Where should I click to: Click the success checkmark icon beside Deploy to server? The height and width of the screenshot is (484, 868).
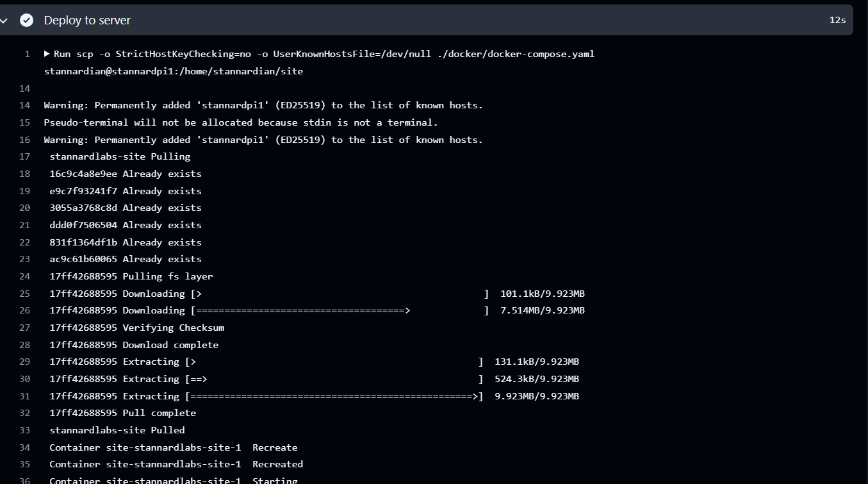[x=26, y=21]
